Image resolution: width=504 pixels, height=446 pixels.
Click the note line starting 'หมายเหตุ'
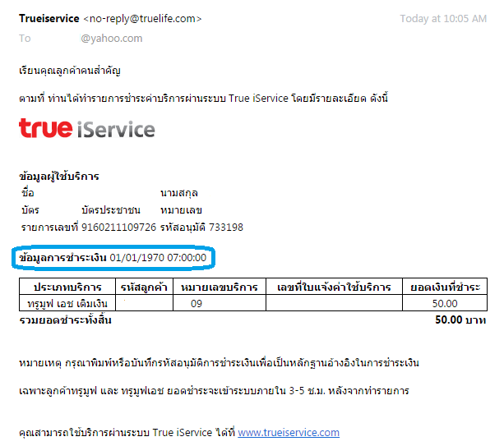[x=219, y=363]
